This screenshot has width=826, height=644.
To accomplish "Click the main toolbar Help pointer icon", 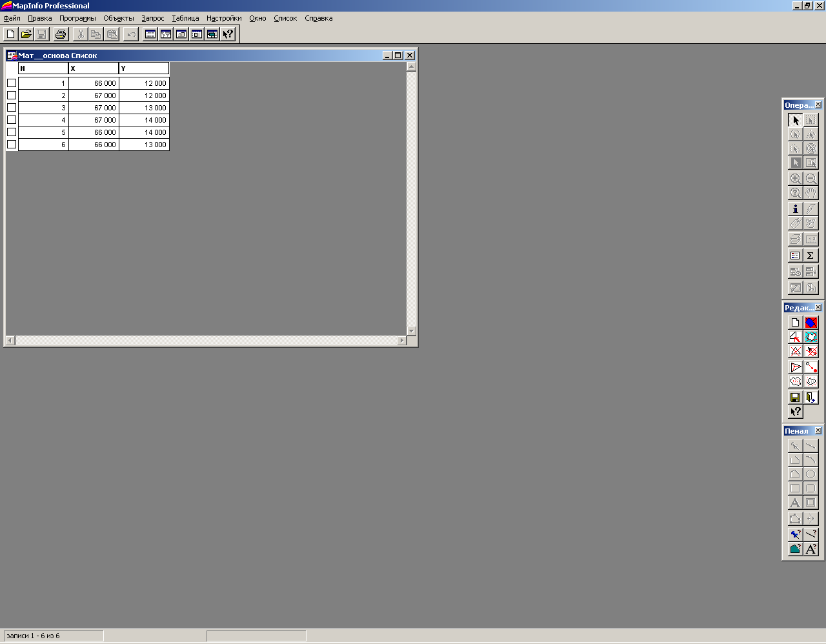I will click(228, 34).
